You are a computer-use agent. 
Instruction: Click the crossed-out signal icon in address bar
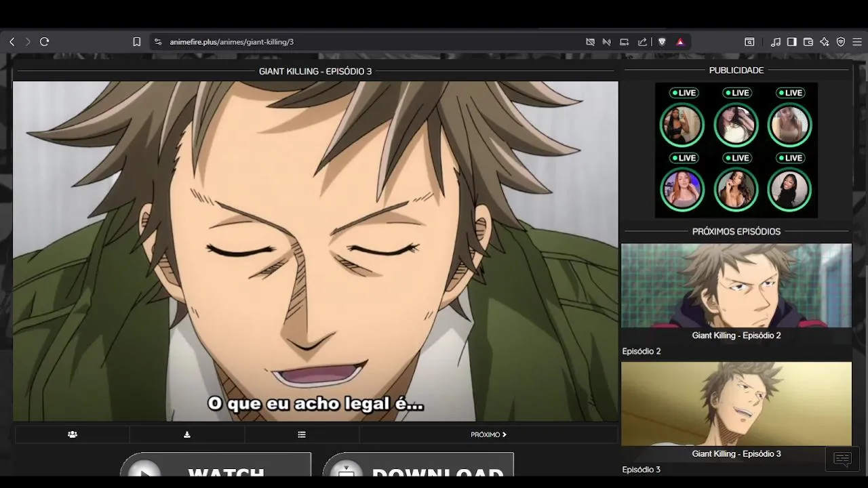click(607, 42)
